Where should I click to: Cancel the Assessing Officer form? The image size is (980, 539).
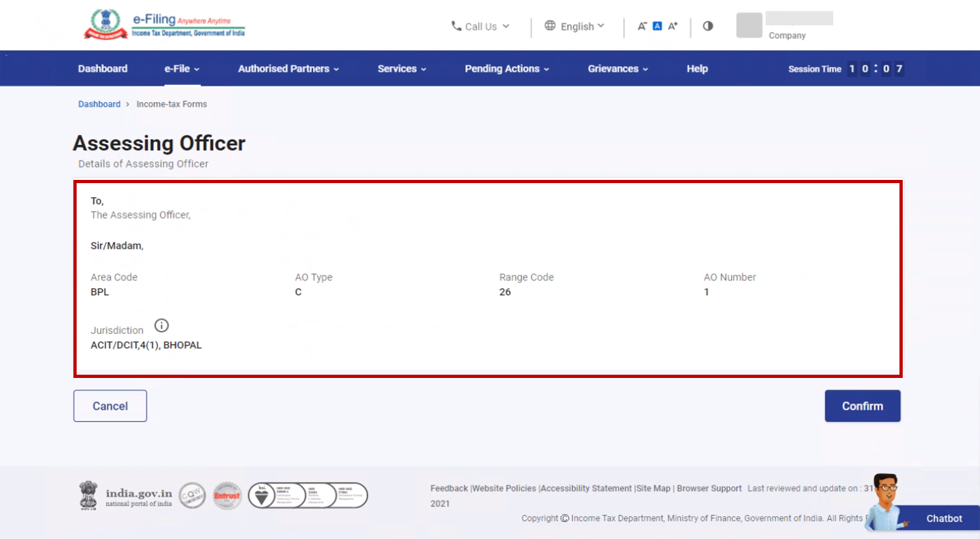click(x=110, y=405)
